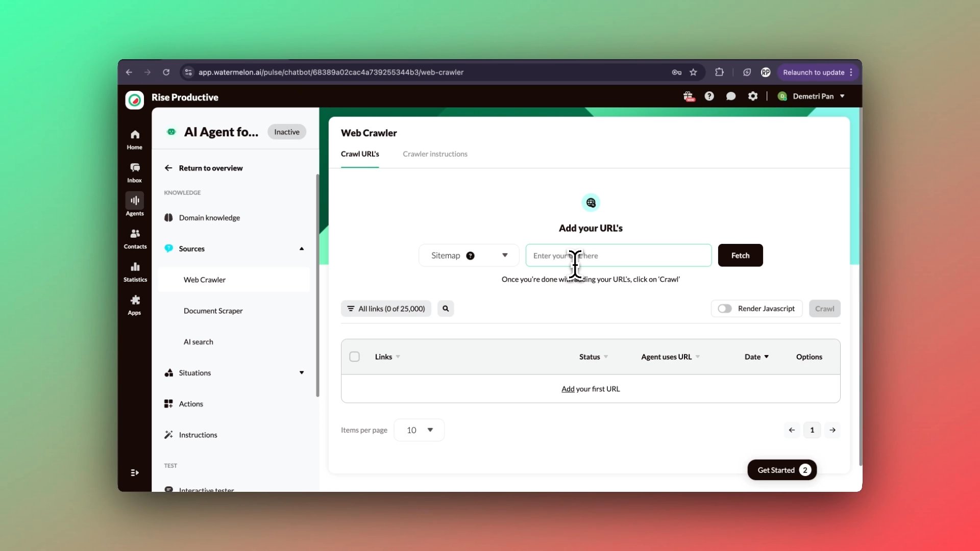Click the Sitemap help question mark

coord(470,256)
